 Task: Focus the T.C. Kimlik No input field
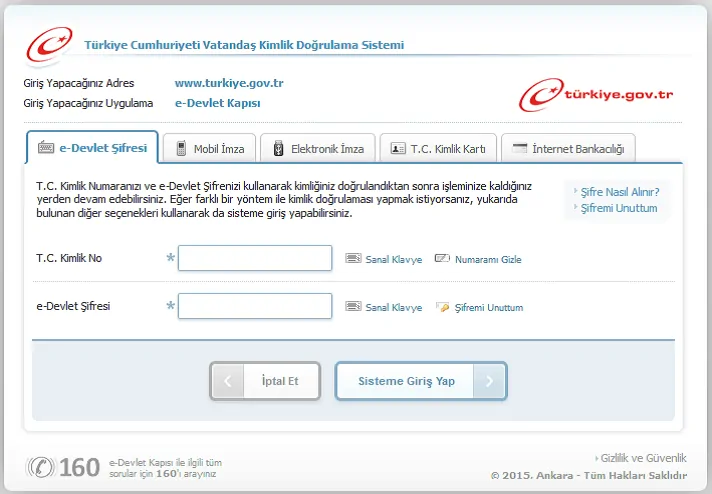coord(255,258)
